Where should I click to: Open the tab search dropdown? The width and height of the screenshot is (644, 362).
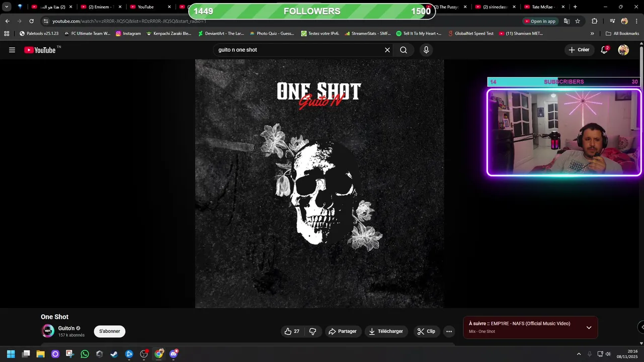[x=7, y=7]
